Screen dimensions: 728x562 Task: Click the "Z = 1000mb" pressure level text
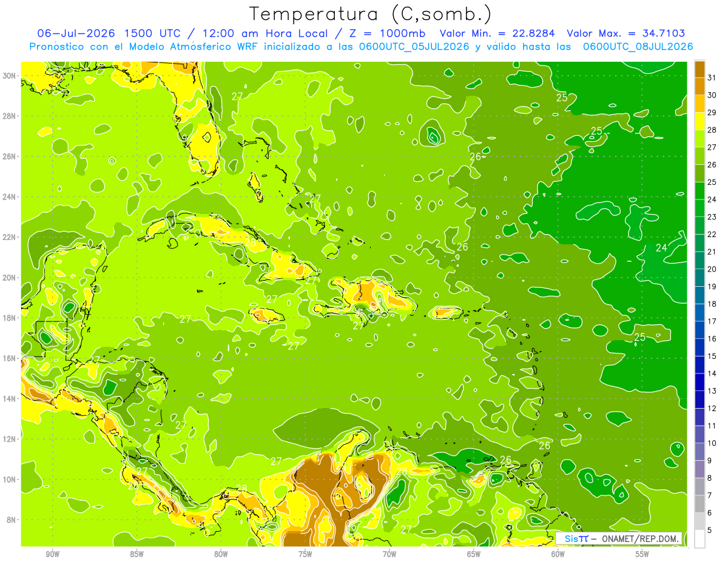(386, 33)
